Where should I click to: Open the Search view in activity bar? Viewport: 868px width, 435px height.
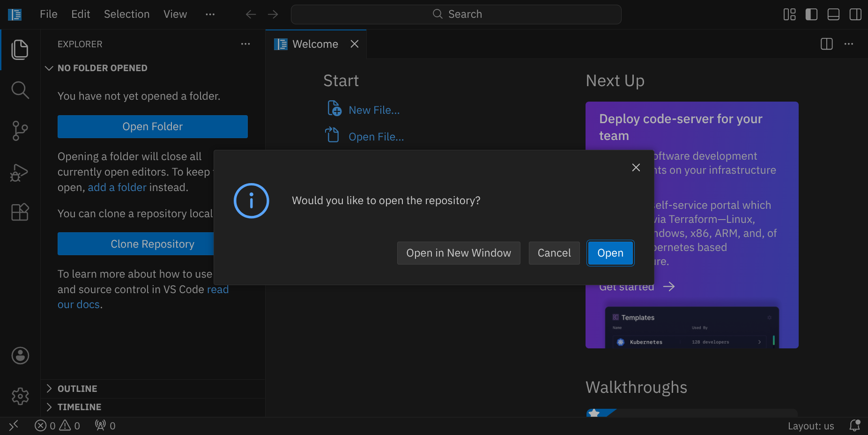pyautogui.click(x=20, y=90)
